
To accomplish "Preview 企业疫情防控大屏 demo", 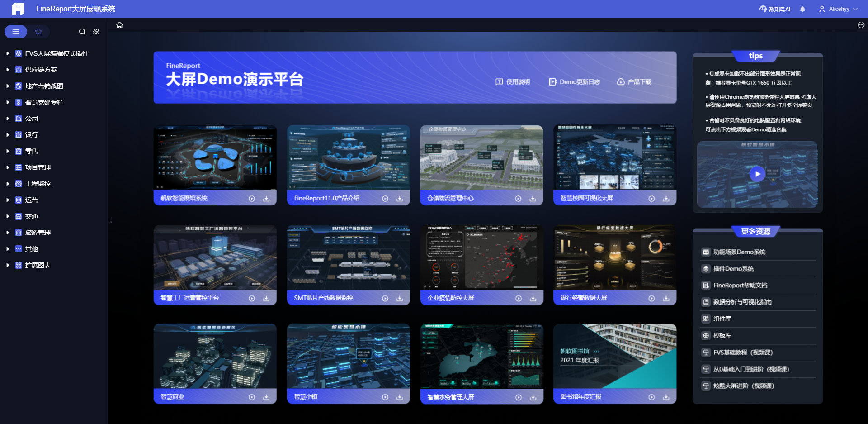I will (519, 299).
